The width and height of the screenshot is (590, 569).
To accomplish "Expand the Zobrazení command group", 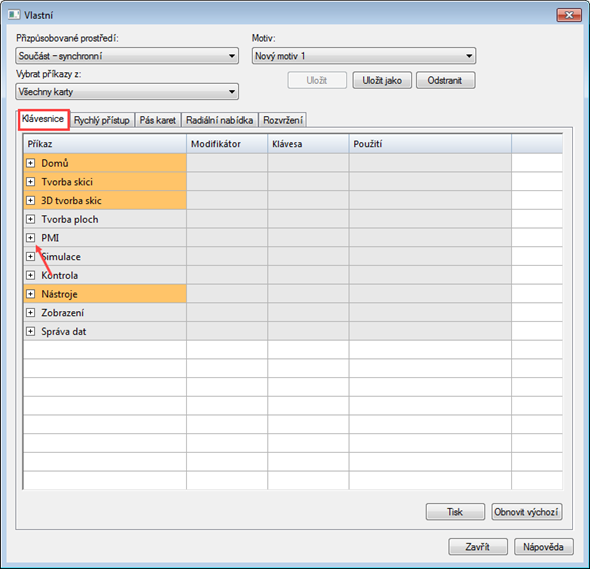I will coord(30,313).
